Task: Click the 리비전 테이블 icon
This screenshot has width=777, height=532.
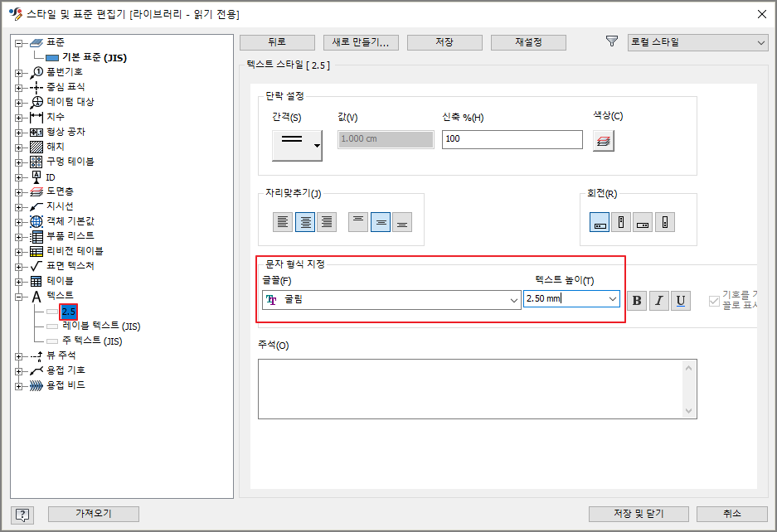Action: (x=36, y=251)
